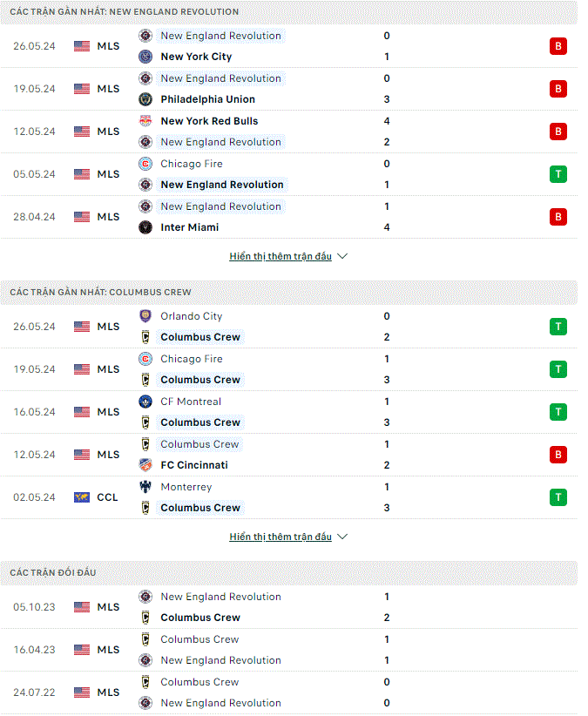Click the red B badge for Columbus Crew vs FC Cincinnati
Image resolution: width=588 pixels, height=716 pixels.
(x=558, y=455)
